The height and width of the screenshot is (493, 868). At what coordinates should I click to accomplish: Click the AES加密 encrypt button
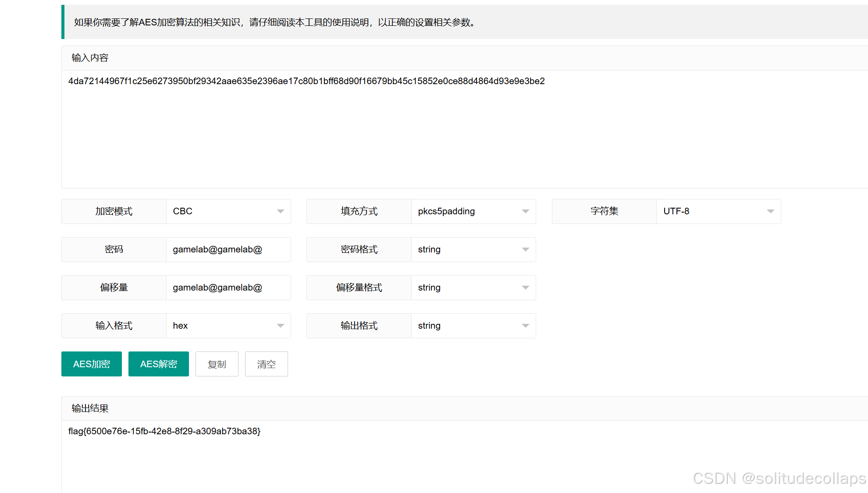pyautogui.click(x=91, y=364)
